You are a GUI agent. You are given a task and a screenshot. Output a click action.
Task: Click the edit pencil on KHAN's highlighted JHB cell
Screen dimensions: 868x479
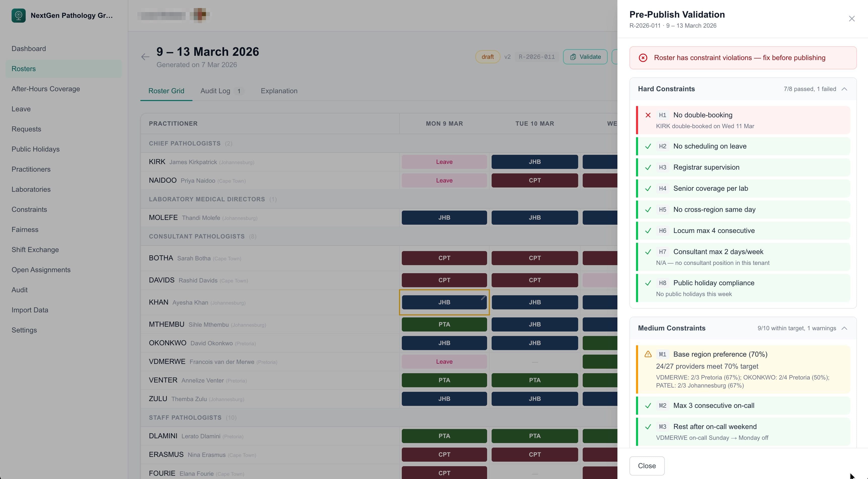484,298
